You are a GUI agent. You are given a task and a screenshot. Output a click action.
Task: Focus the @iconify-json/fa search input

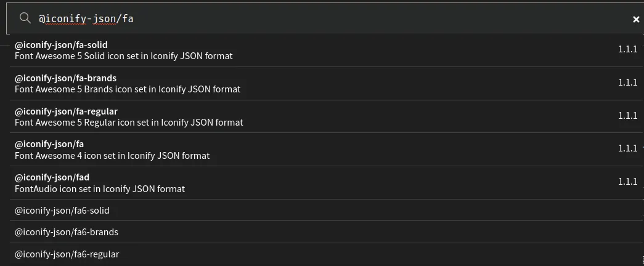(308, 18)
